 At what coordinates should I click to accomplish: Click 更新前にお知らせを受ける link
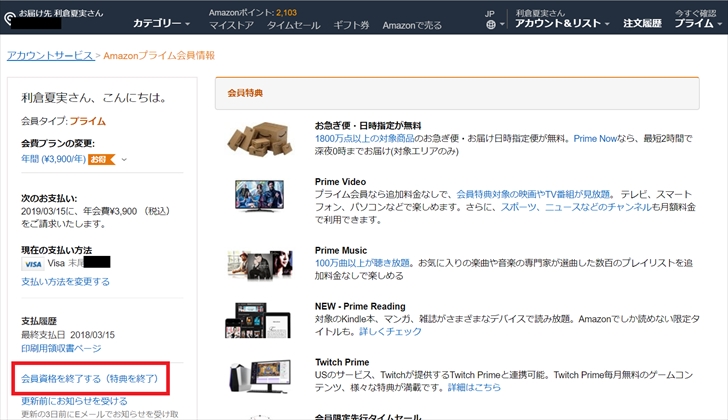pos(74,401)
